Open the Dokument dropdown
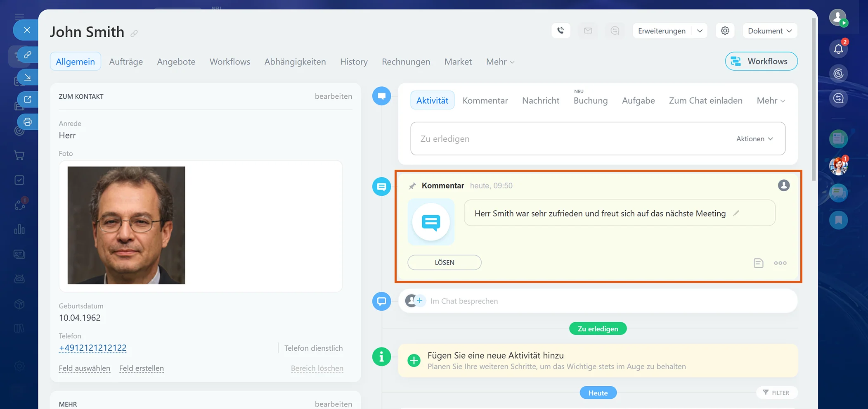868x409 pixels. 770,31
